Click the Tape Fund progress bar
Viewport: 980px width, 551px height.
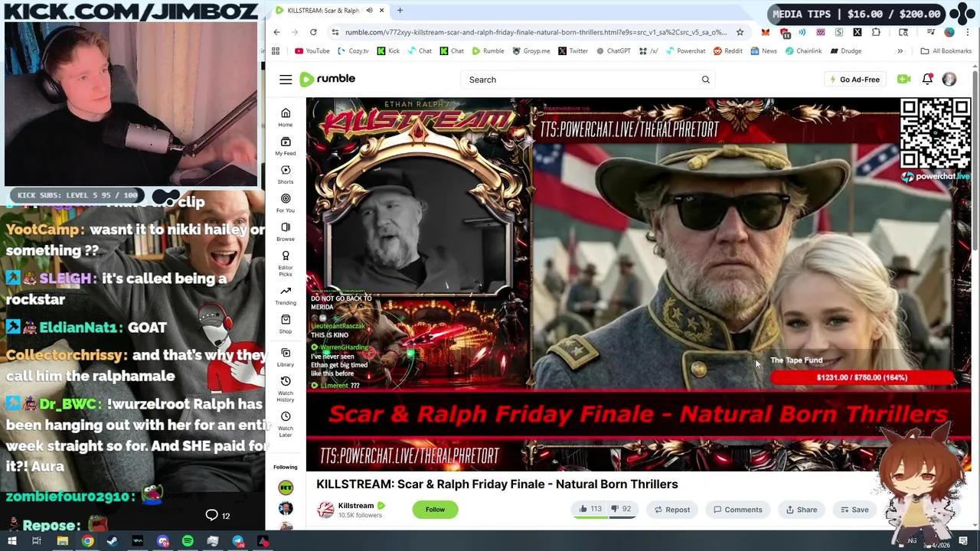861,377
